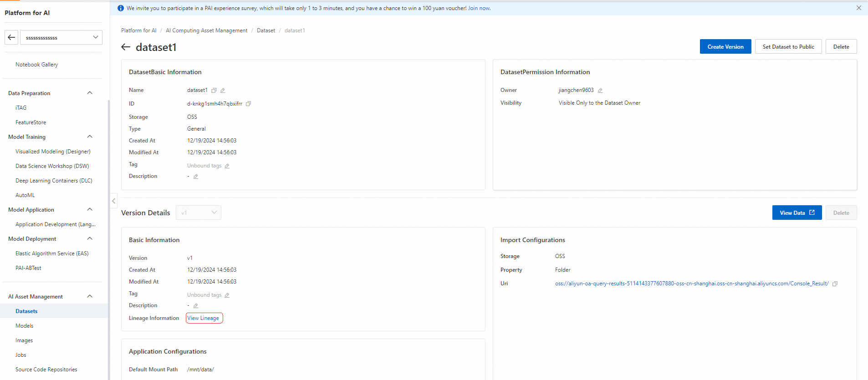
Task: Edit the dataset description in DatasetBasic Information
Action: click(196, 177)
